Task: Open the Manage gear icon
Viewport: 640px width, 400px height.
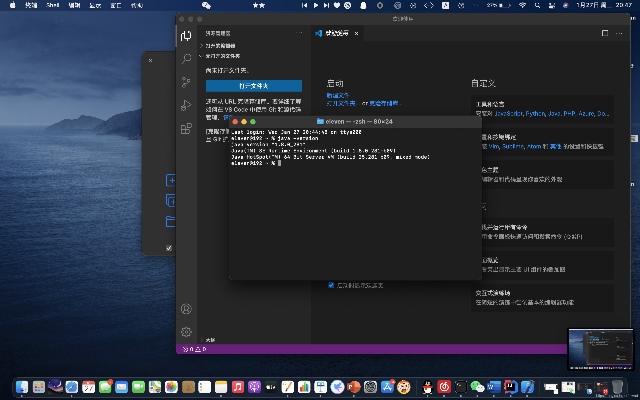Action: 186,332
